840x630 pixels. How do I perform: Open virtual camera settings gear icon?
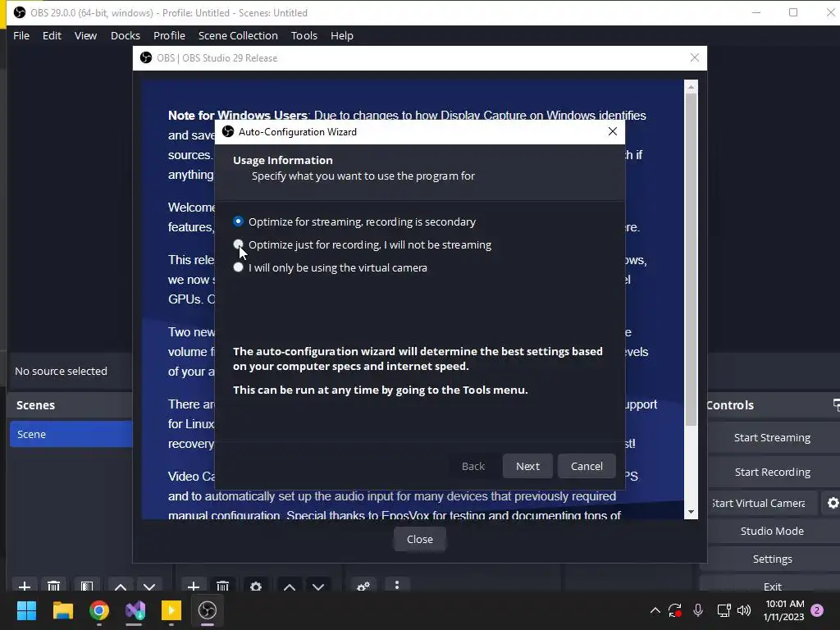click(833, 503)
